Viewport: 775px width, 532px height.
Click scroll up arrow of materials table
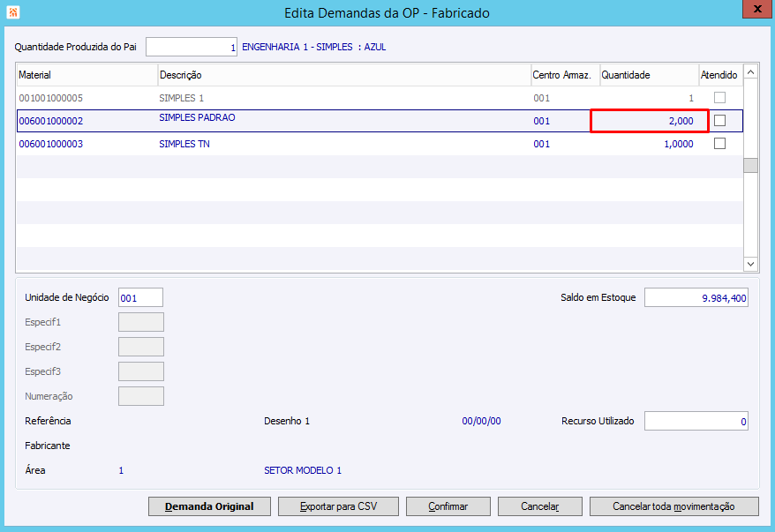tap(750, 72)
